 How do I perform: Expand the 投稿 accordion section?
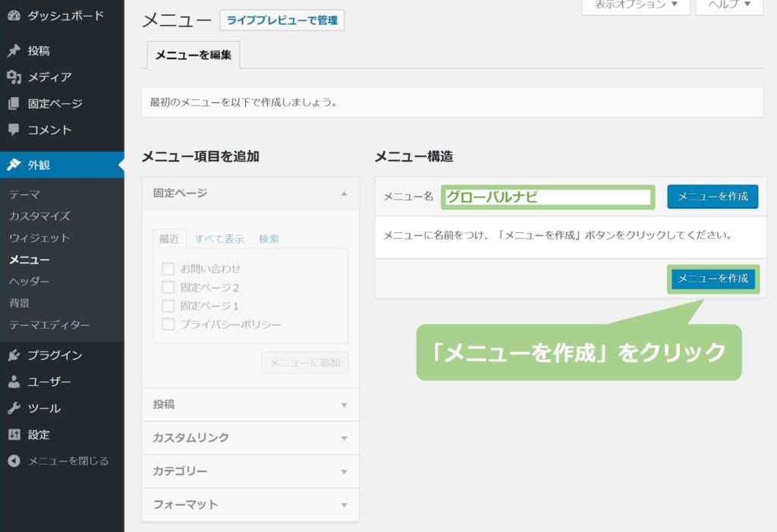coord(250,405)
